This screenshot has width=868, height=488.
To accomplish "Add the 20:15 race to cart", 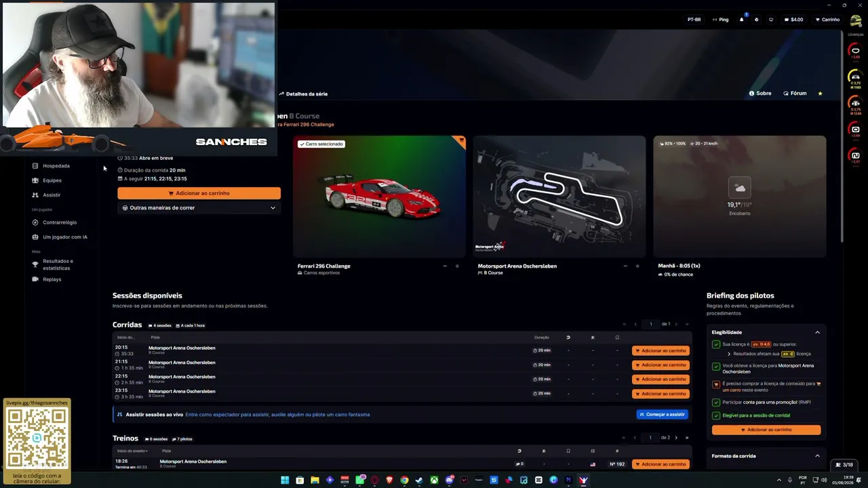I will 660,350.
